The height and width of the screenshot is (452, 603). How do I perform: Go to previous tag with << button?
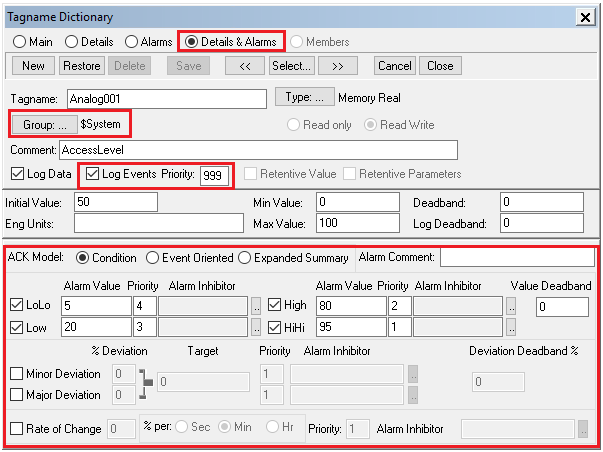(245, 66)
